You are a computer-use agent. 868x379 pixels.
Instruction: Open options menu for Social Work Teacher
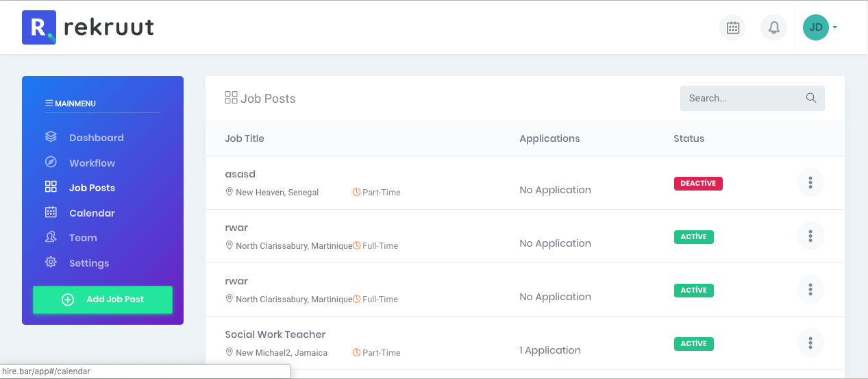point(810,343)
